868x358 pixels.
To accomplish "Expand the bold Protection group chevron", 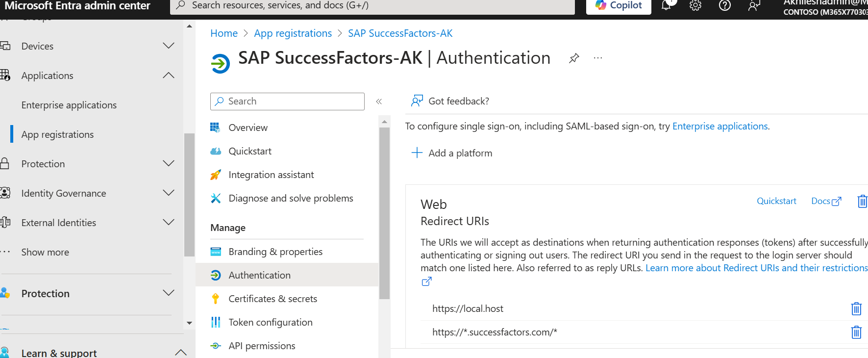I will click(169, 293).
